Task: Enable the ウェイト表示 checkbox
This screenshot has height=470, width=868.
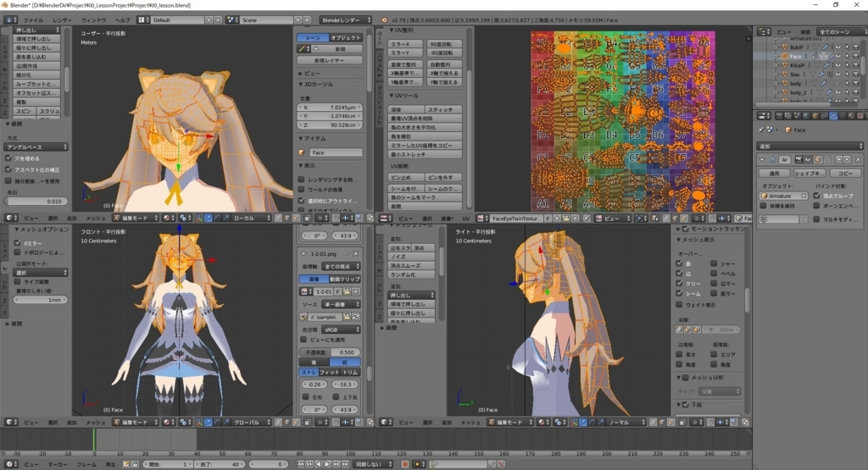Action: click(679, 305)
